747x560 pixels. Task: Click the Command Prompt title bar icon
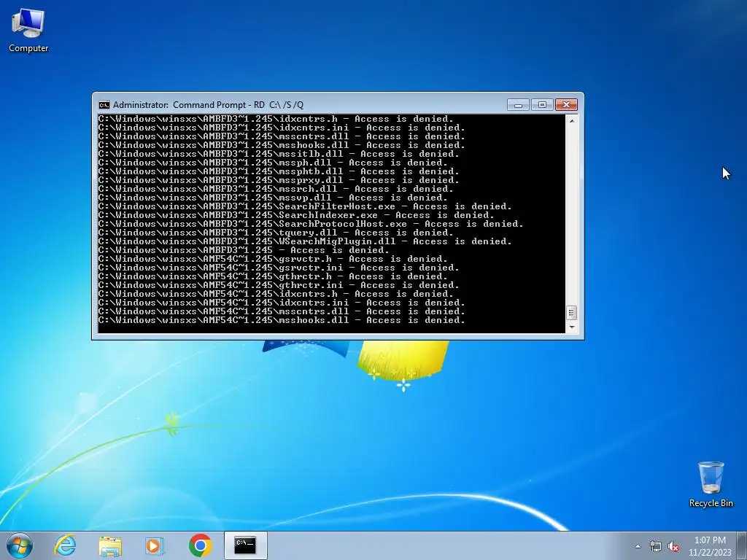(x=104, y=105)
